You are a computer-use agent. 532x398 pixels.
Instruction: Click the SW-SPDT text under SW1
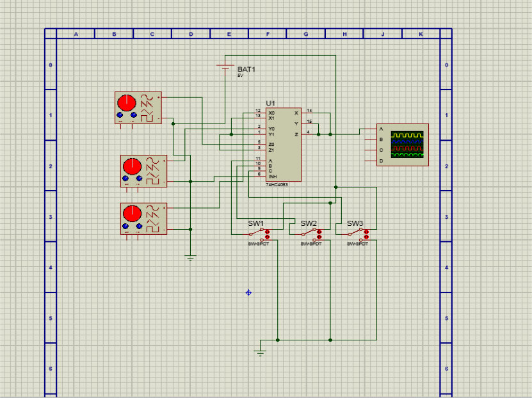[259, 244]
